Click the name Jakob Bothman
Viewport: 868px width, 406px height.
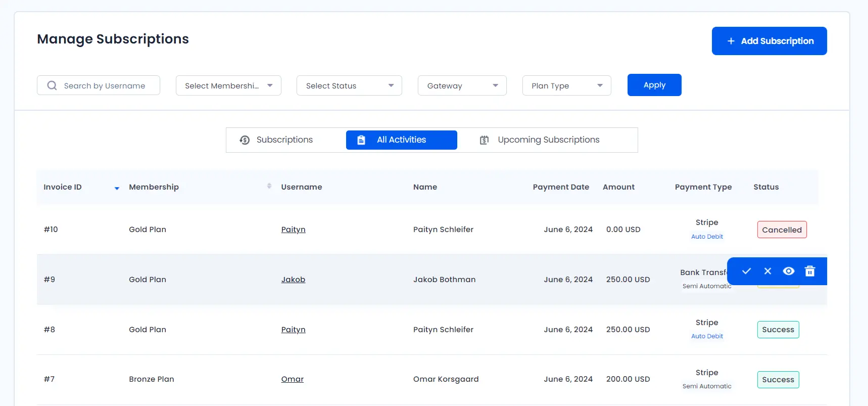pyautogui.click(x=444, y=280)
